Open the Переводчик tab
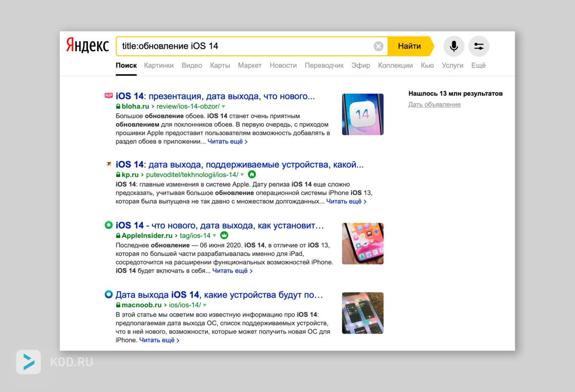575x392 pixels. pyautogui.click(x=324, y=66)
